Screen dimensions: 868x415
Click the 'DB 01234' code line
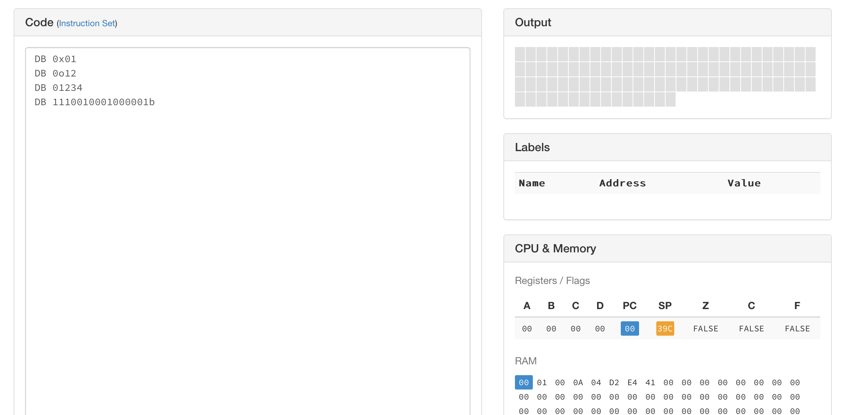(x=58, y=88)
